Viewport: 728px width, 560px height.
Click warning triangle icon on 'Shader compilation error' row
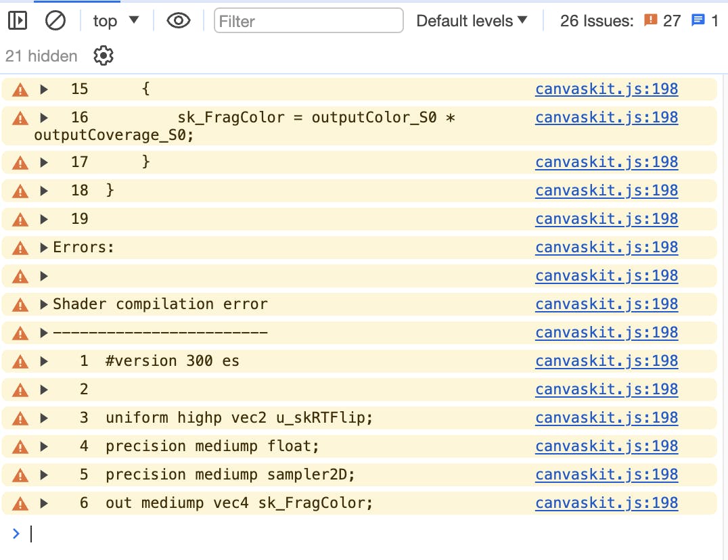pyautogui.click(x=20, y=305)
